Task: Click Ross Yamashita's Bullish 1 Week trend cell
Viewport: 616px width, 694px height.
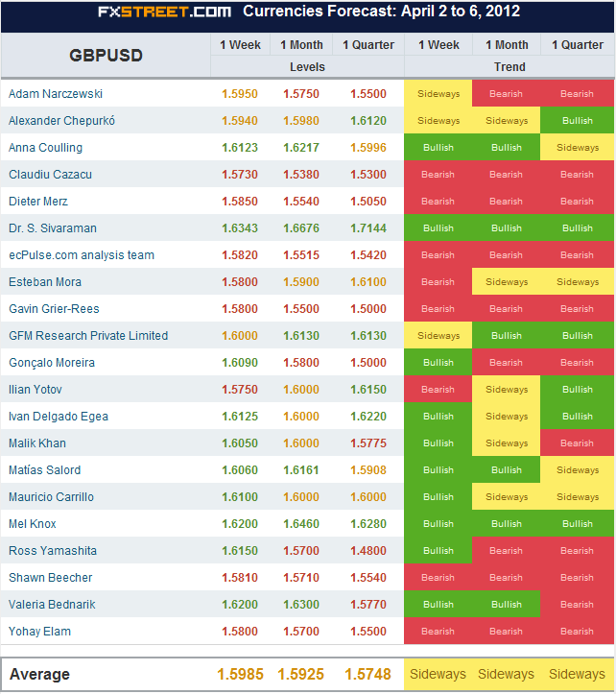Action: pyautogui.click(x=438, y=551)
